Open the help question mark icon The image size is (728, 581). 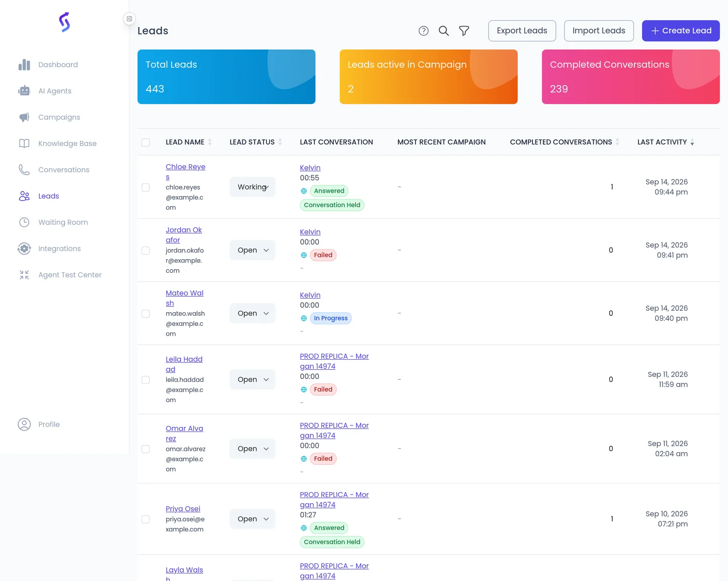424,31
